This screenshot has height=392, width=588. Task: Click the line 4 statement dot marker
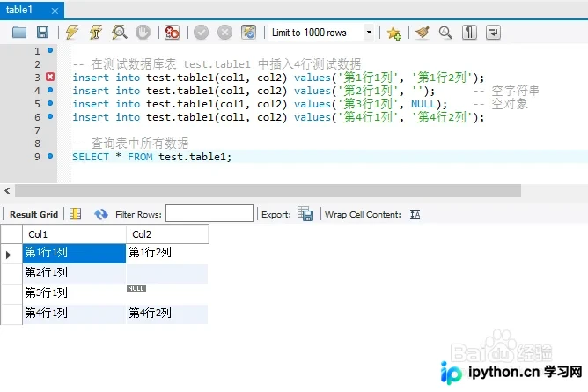[x=50, y=90]
